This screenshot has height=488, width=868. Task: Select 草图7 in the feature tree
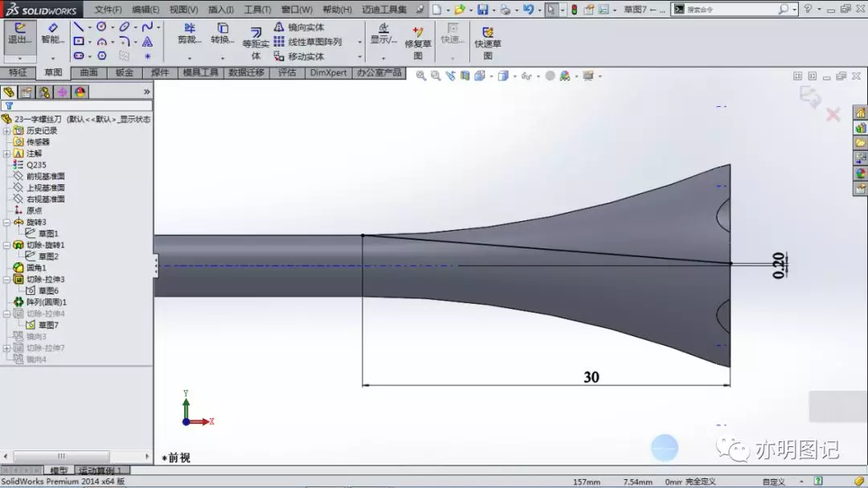pyautogui.click(x=48, y=325)
